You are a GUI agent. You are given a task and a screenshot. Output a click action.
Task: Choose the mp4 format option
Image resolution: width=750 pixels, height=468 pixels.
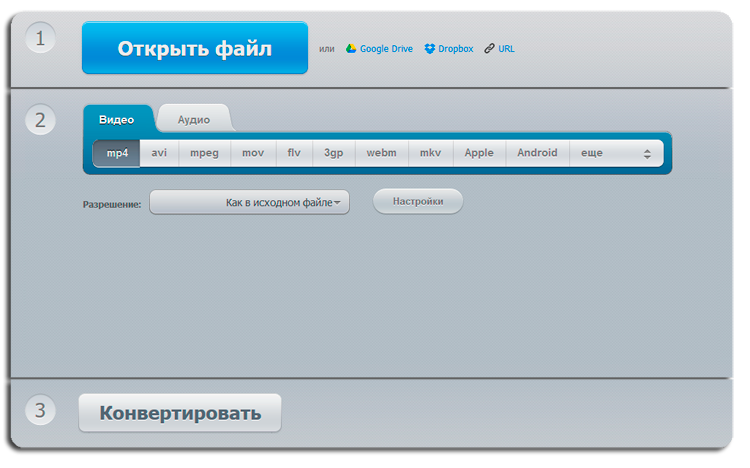pyautogui.click(x=117, y=153)
